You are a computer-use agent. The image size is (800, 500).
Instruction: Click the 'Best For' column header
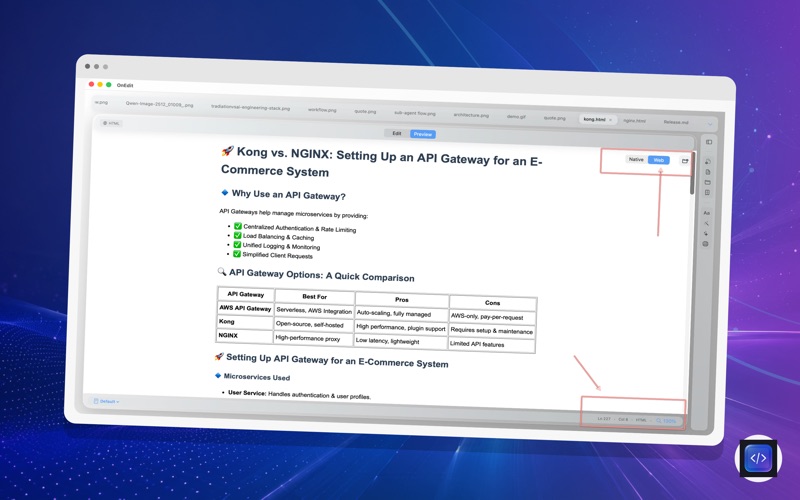click(314, 296)
